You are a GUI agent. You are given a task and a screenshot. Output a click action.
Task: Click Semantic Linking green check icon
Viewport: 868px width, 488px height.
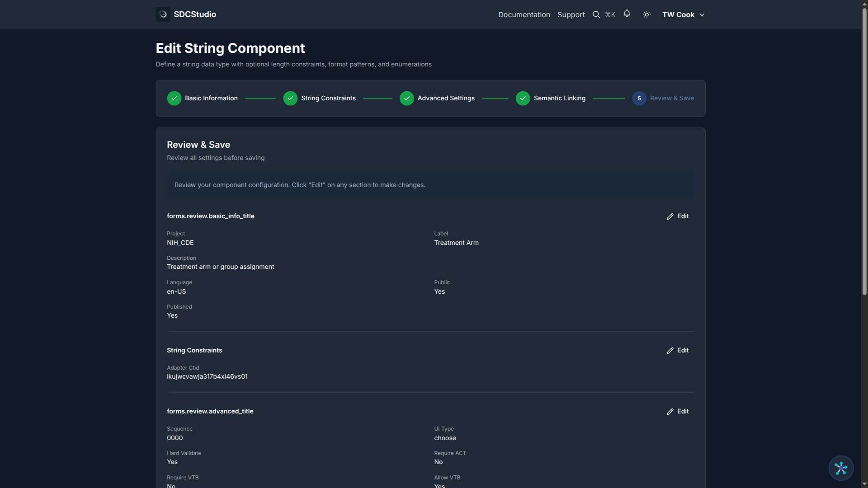point(523,98)
